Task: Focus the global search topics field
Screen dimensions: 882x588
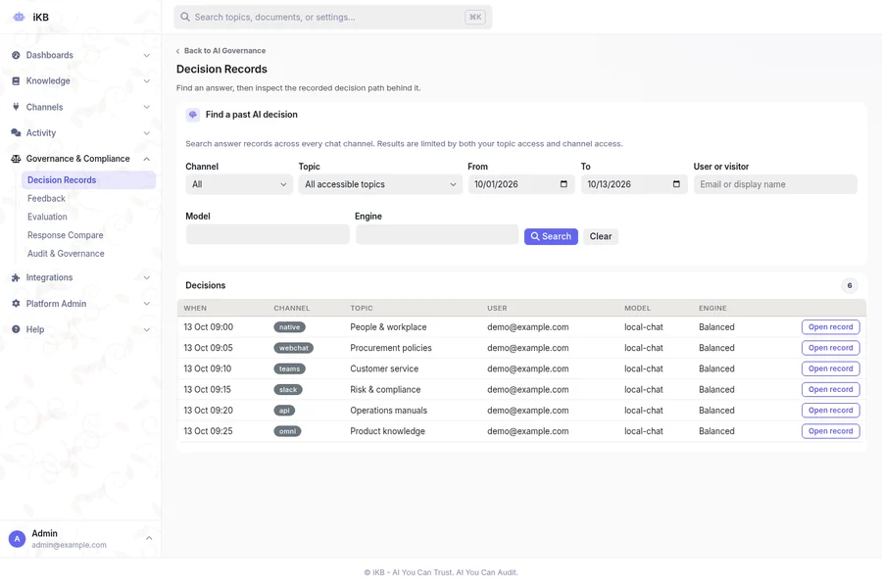Action: click(x=333, y=17)
